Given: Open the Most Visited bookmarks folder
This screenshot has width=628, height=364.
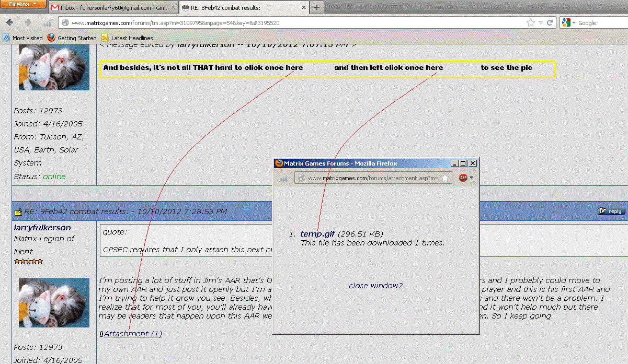Looking at the screenshot, I should pyautogui.click(x=23, y=38).
